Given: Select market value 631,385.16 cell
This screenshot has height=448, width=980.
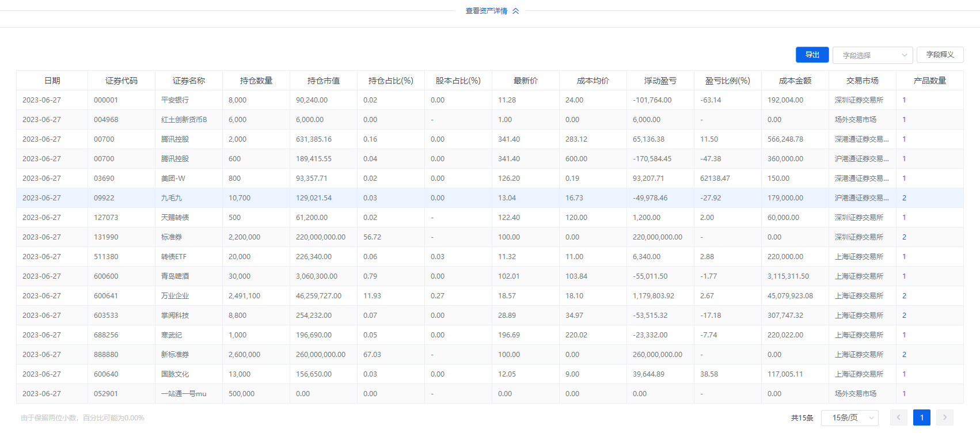Looking at the screenshot, I should tap(324, 139).
